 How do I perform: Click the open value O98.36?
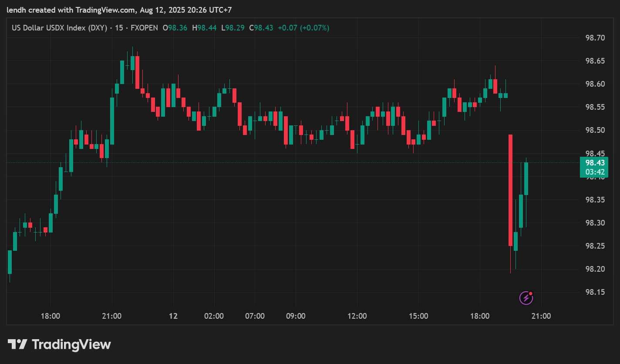click(x=175, y=28)
